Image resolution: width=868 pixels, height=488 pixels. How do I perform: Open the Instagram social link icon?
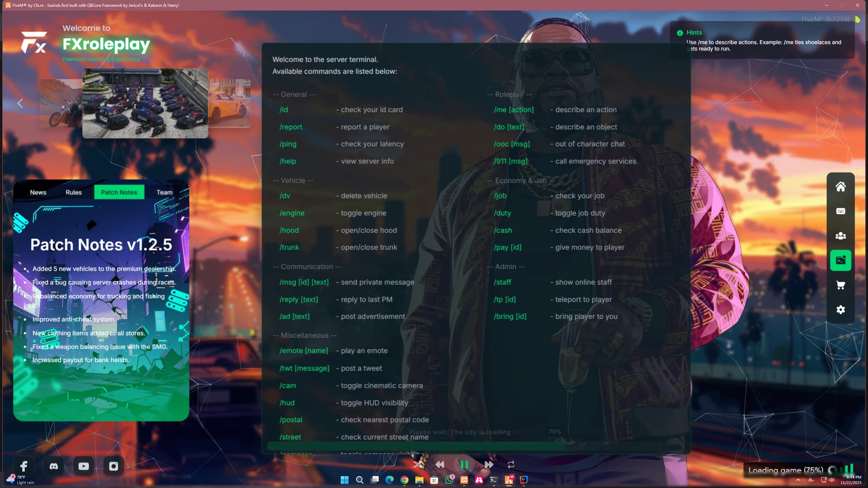pos(113,466)
